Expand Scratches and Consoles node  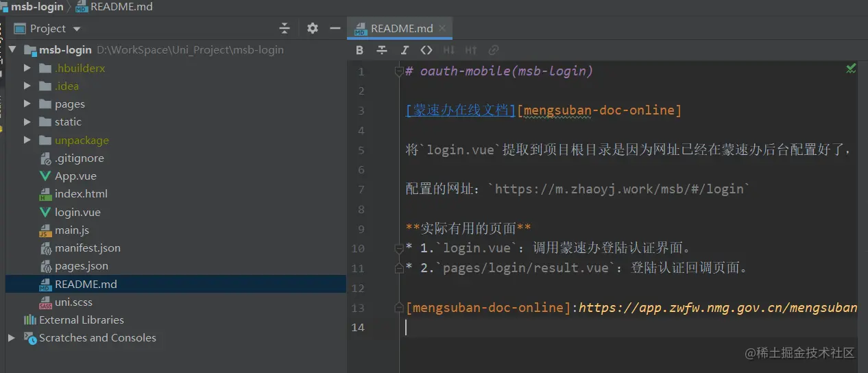[12, 337]
